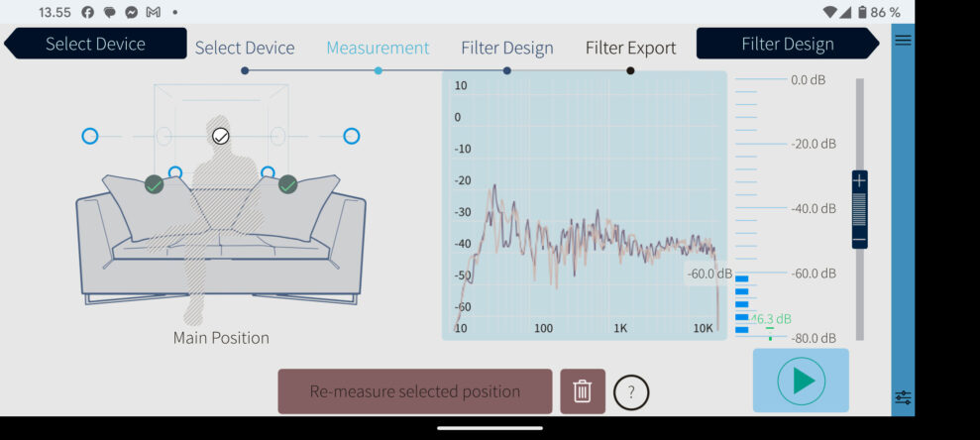Open help with the question mark icon
The height and width of the screenshot is (440, 980).
631,392
